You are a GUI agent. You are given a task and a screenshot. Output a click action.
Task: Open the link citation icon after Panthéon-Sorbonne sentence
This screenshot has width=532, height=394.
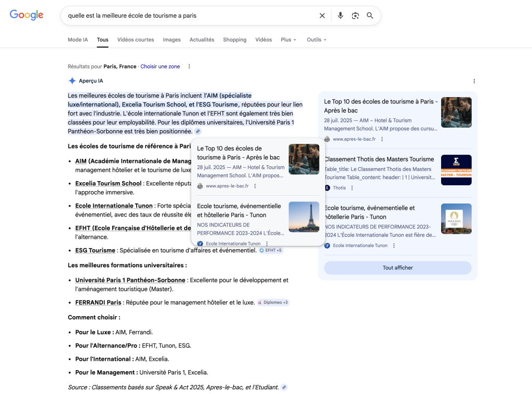(197, 132)
